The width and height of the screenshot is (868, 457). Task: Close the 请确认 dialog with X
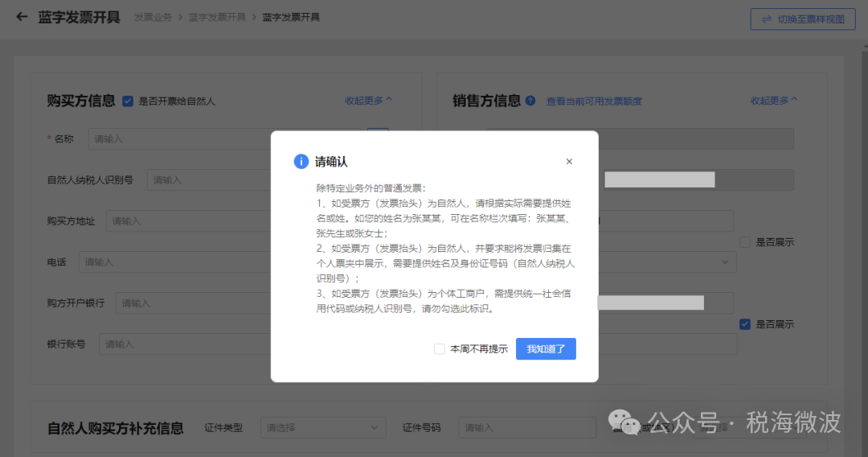coord(569,162)
